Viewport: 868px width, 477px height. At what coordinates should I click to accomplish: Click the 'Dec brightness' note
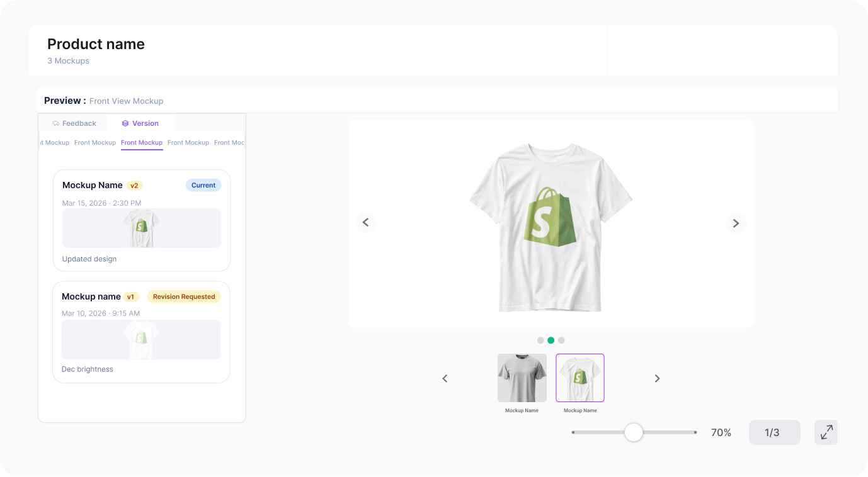[x=88, y=369]
